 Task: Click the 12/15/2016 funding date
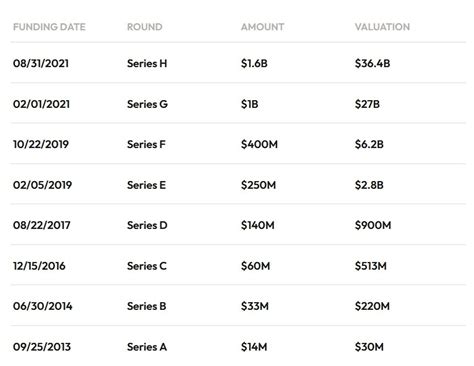tap(39, 266)
